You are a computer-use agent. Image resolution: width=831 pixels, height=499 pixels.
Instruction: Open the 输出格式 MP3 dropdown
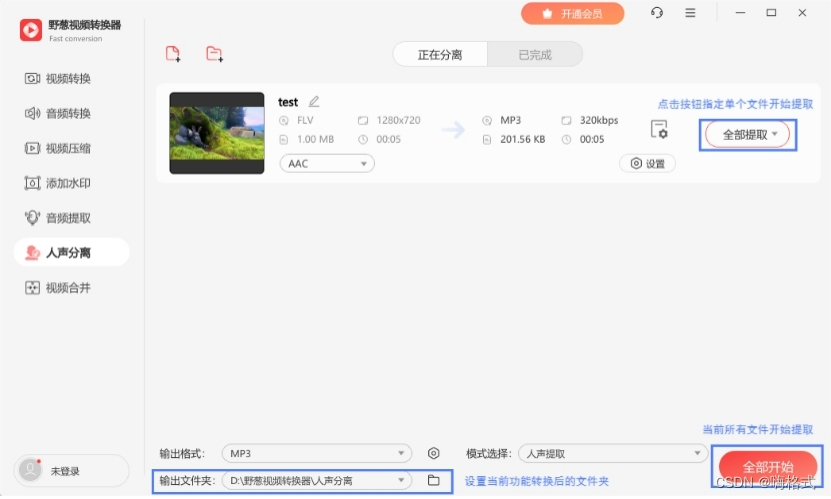coord(317,453)
